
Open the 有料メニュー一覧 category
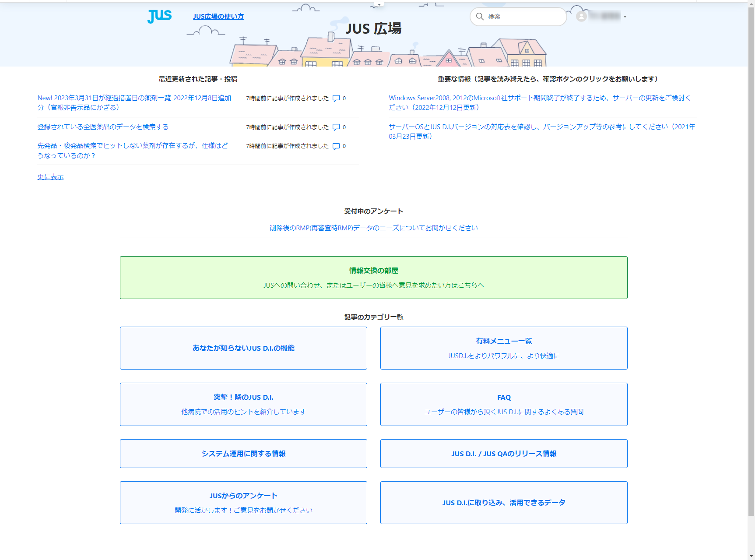[x=504, y=348]
